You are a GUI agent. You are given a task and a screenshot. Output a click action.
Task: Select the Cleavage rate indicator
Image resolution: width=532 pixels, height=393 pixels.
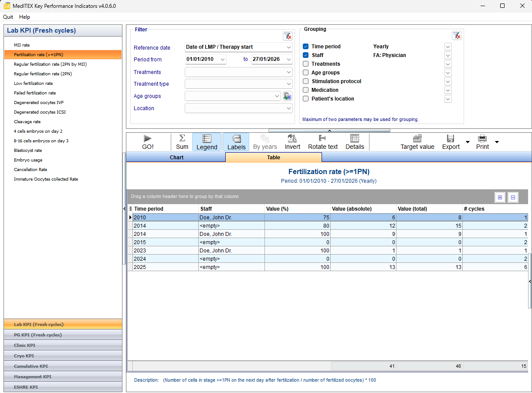pos(27,121)
